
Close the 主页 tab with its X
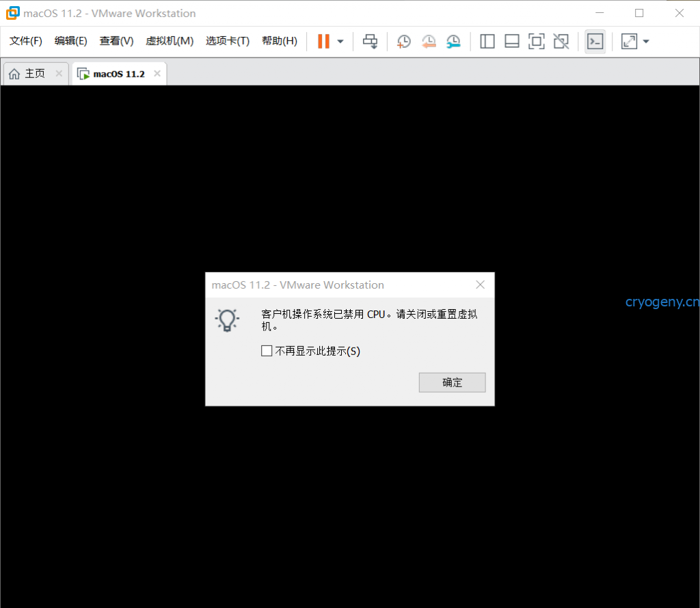tap(59, 73)
